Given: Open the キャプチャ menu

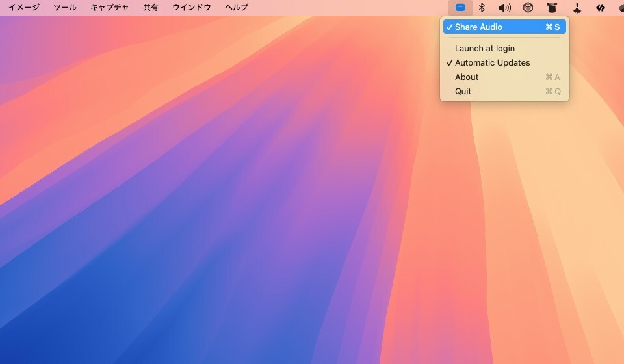Looking at the screenshot, I should 109,8.
